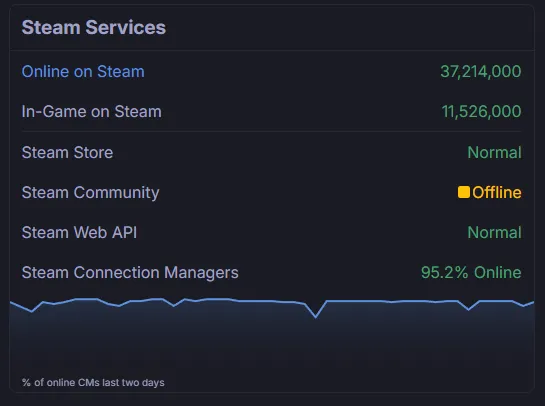Select the 'Steam Connection Managers' label
Image resolution: width=545 pixels, height=406 pixels.
tap(130, 273)
